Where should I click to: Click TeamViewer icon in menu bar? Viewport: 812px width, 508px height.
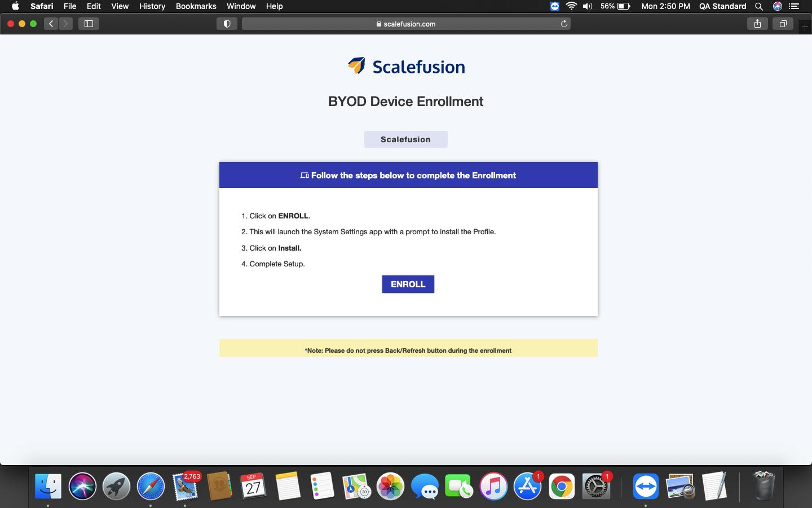pyautogui.click(x=555, y=6)
